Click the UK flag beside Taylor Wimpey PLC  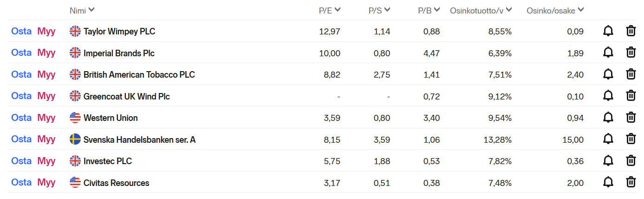75,31
